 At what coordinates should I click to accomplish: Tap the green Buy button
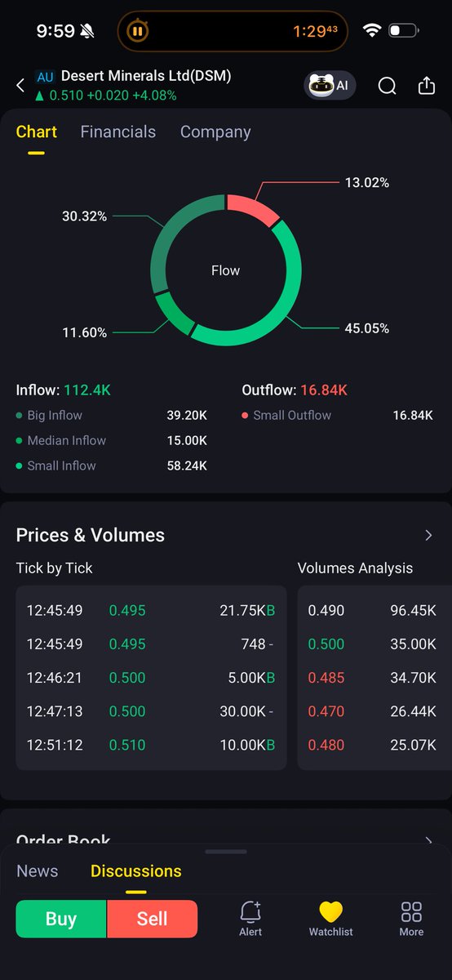[x=61, y=919]
